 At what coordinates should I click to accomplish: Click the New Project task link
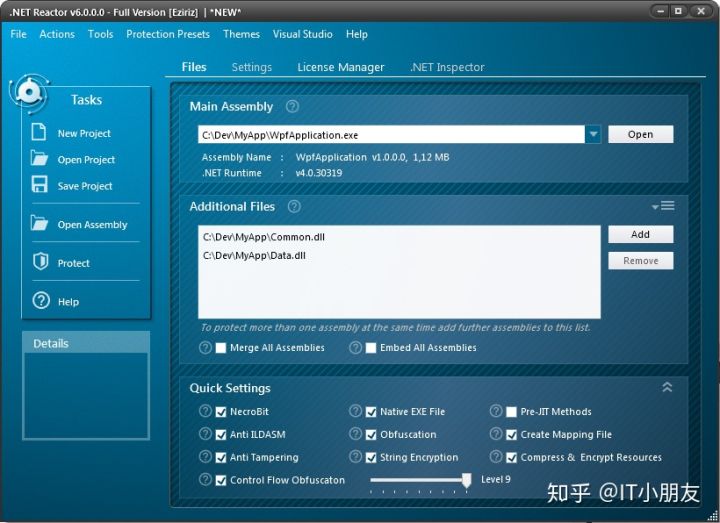(84, 133)
